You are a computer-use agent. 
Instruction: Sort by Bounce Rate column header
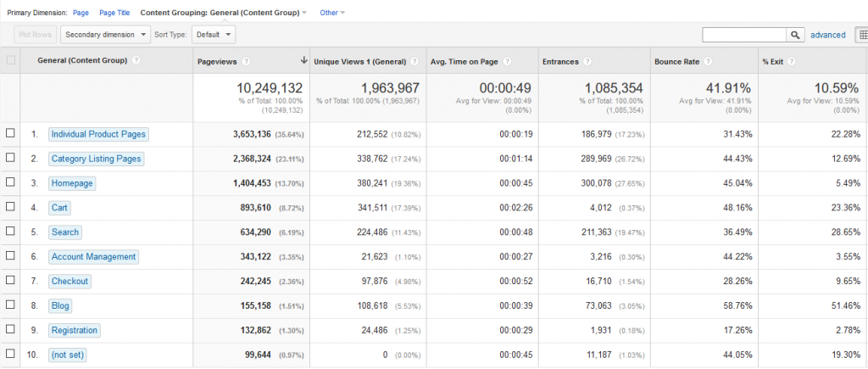click(x=676, y=62)
